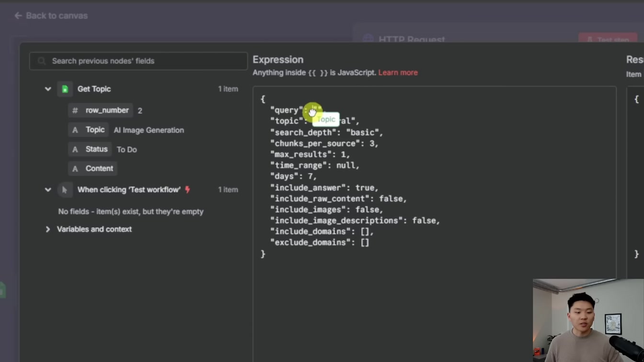Click the back arrow icon beside Back to canvas
This screenshot has height=362, width=644.
(x=18, y=16)
